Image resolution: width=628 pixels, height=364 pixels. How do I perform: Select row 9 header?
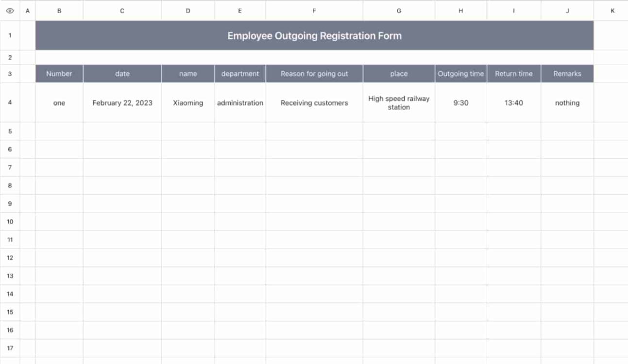(10, 203)
